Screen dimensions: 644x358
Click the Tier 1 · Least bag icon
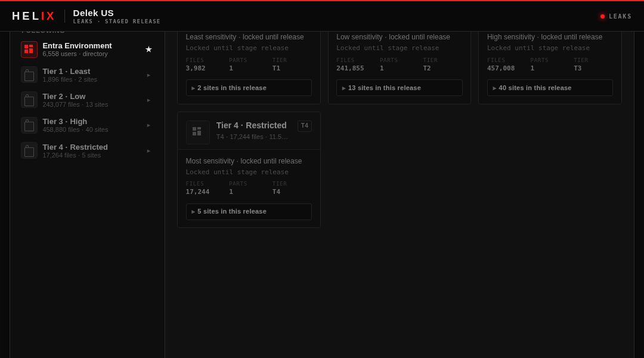coord(29,75)
